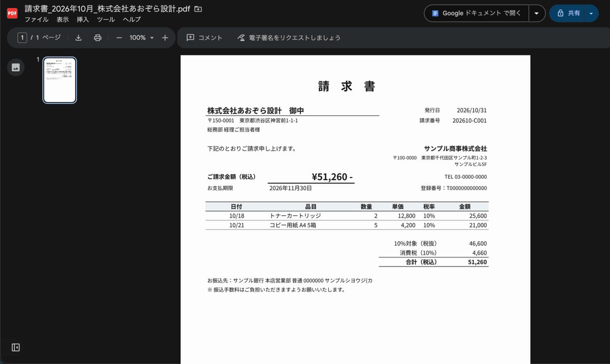Move file using folder icon beside filename
Viewport: 610px width, 364px height.
point(198,9)
